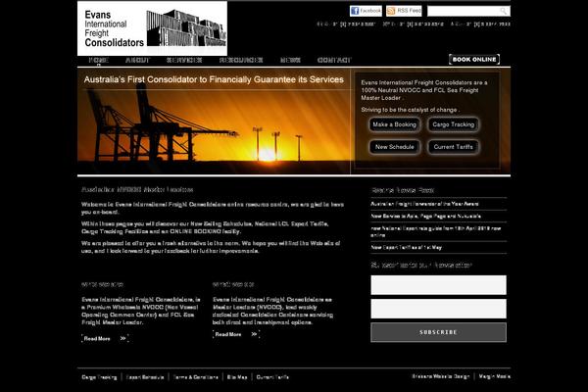
Task: Click the Make a Booking button
Action: (395, 124)
